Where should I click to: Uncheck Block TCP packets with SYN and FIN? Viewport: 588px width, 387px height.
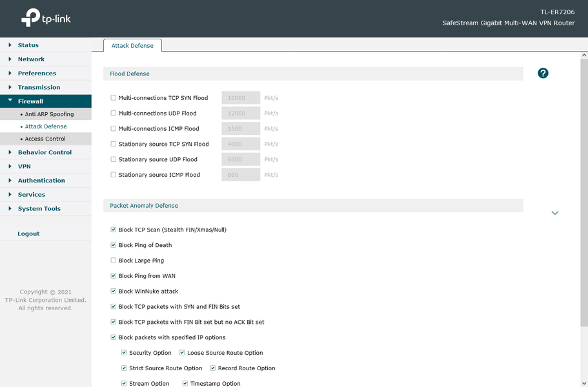[x=113, y=306]
